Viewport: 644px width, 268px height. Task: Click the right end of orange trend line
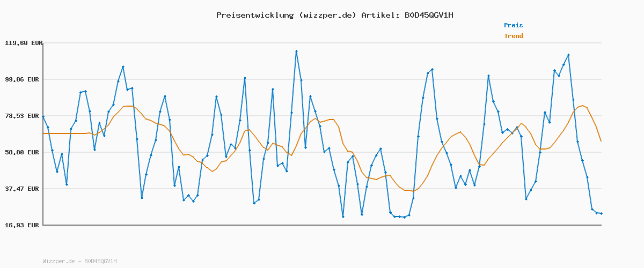tap(601, 141)
